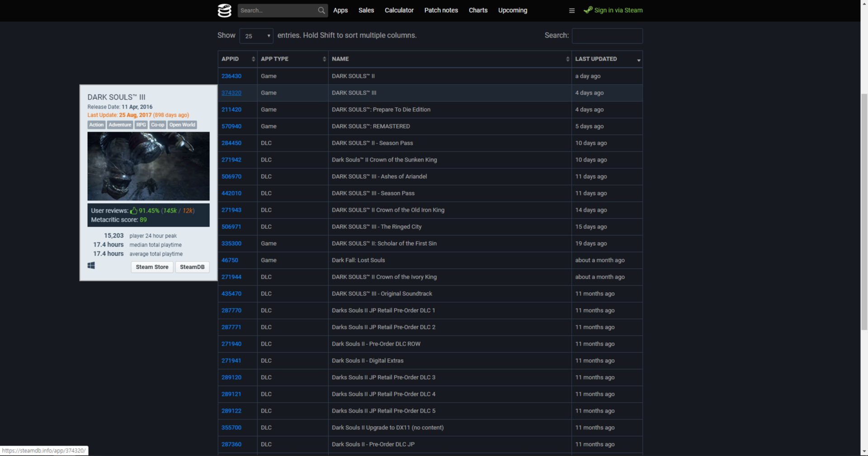Click the thumbs-up review icon
The height and width of the screenshot is (456, 868).
pyautogui.click(x=133, y=210)
